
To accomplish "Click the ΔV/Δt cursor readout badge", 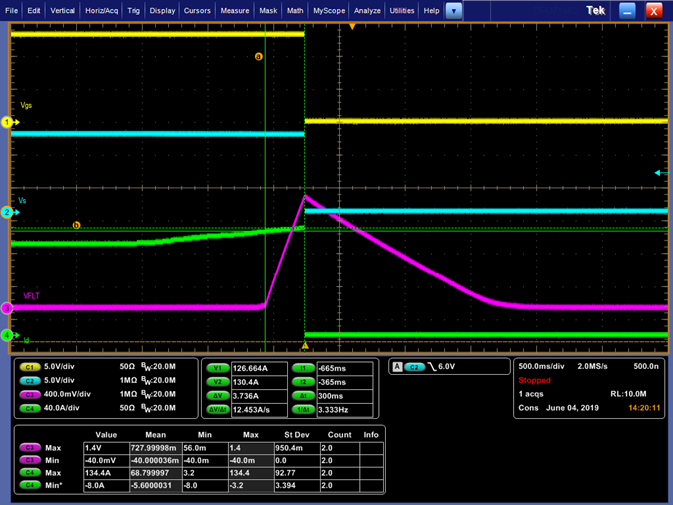I will coord(218,410).
